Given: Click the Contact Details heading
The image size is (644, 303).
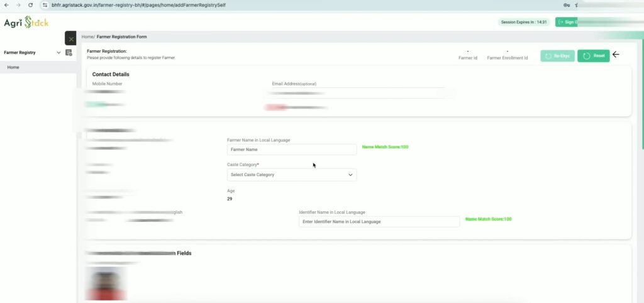Looking at the screenshot, I should [111, 74].
